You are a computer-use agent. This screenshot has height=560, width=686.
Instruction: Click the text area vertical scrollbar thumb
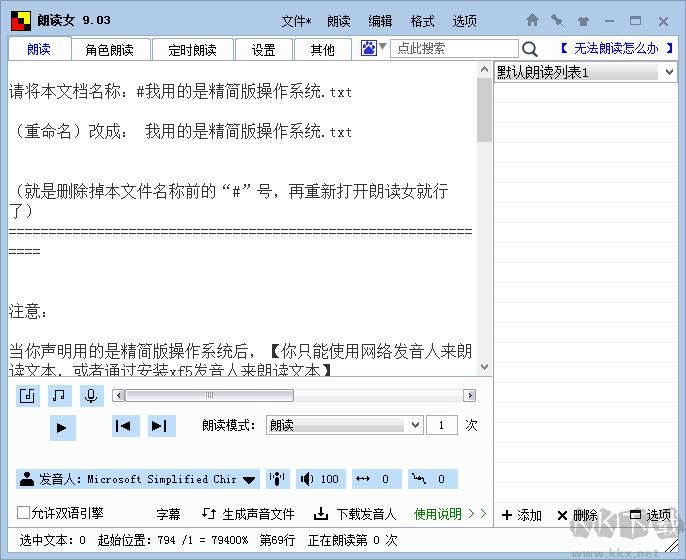click(484, 109)
